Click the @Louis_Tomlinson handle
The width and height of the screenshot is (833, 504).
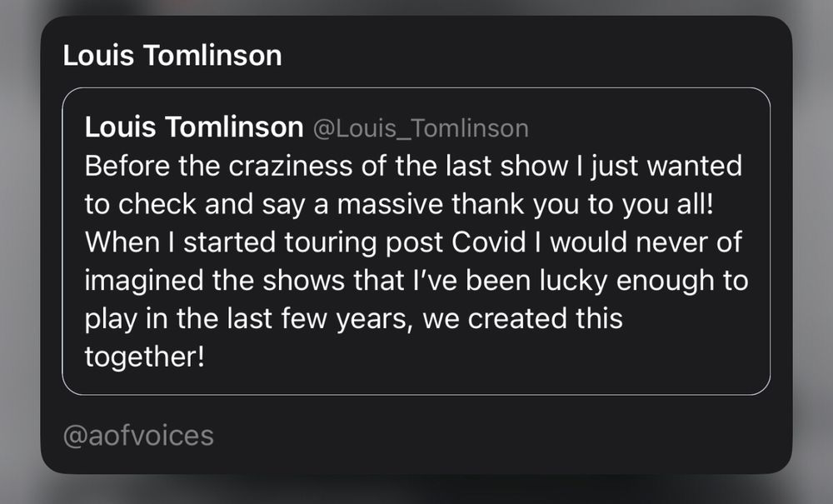tap(420, 128)
